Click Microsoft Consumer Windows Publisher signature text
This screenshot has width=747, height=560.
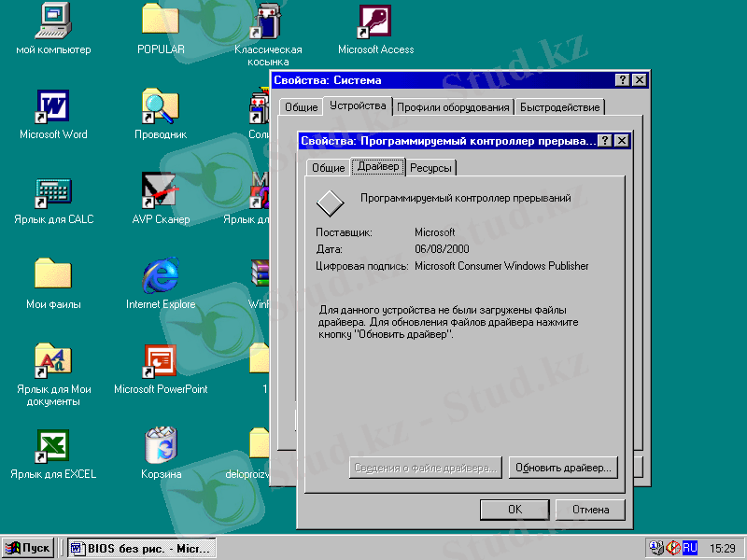pyautogui.click(x=501, y=266)
